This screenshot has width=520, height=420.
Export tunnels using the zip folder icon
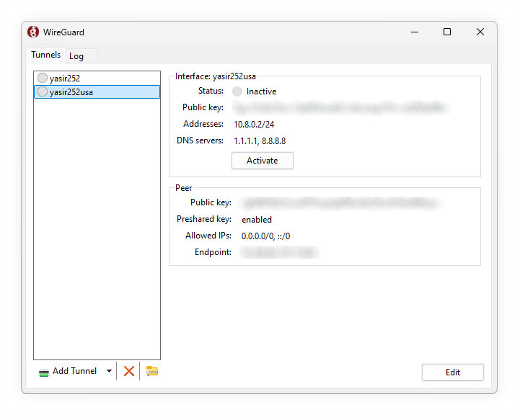click(x=152, y=371)
